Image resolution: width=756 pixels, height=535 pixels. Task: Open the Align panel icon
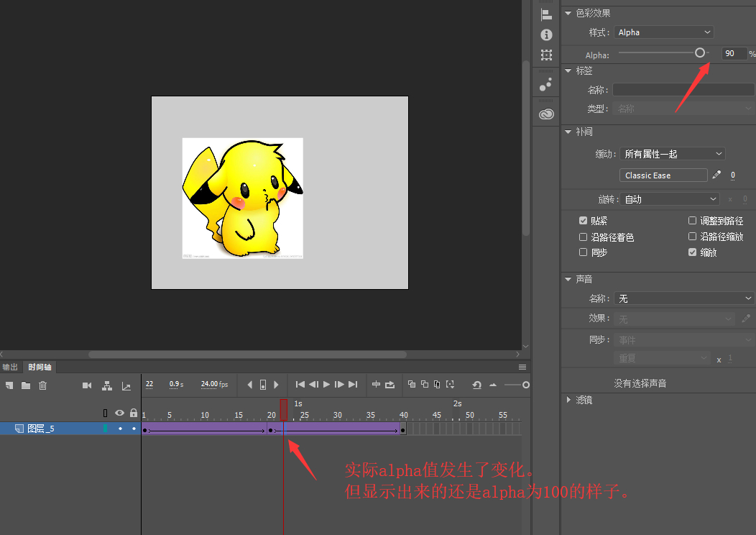(x=546, y=15)
